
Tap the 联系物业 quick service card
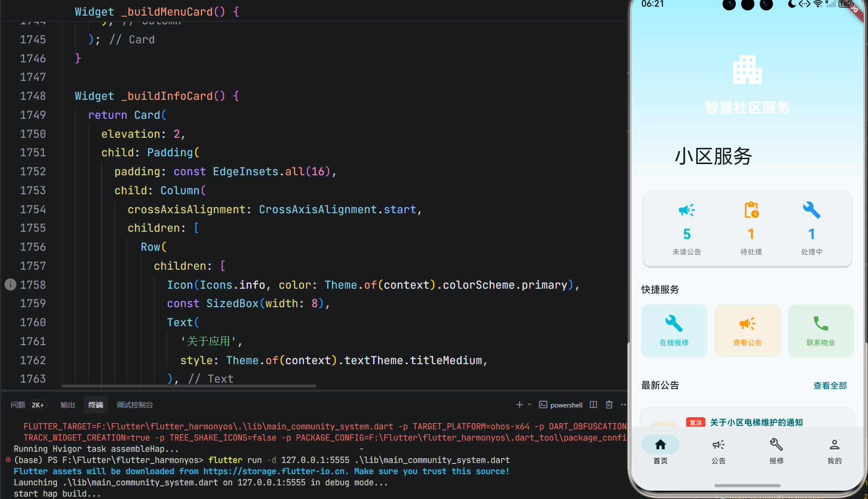[821, 331]
